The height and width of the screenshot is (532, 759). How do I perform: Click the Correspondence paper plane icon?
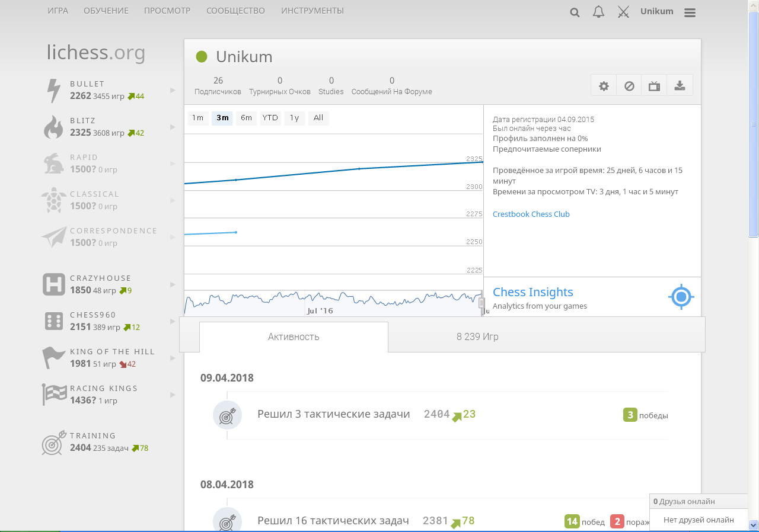53,237
